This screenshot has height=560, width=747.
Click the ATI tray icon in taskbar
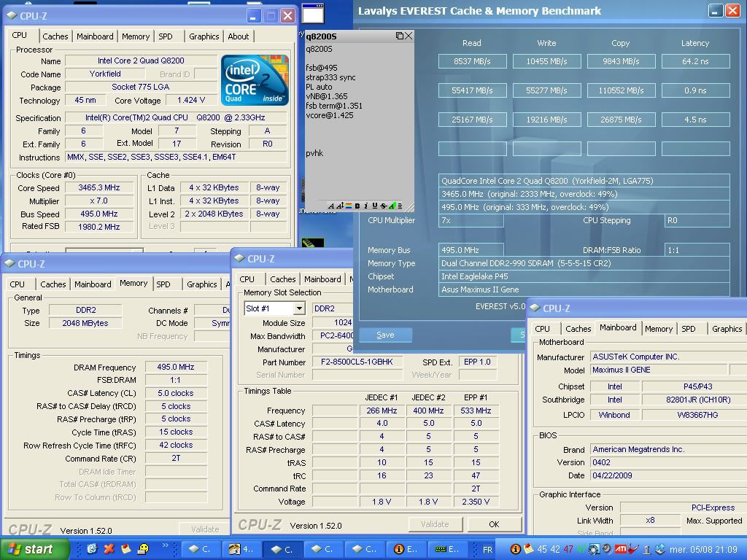pos(621,549)
